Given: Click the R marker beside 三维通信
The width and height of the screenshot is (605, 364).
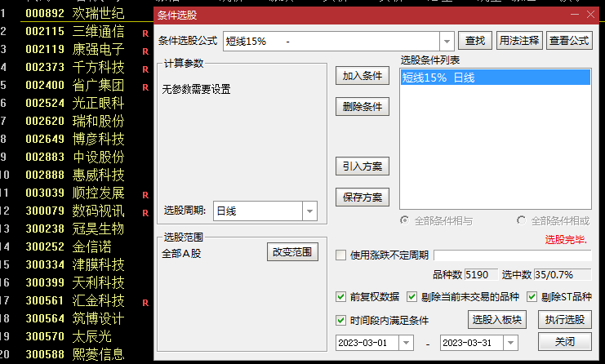Looking at the screenshot, I should tap(145, 33).
